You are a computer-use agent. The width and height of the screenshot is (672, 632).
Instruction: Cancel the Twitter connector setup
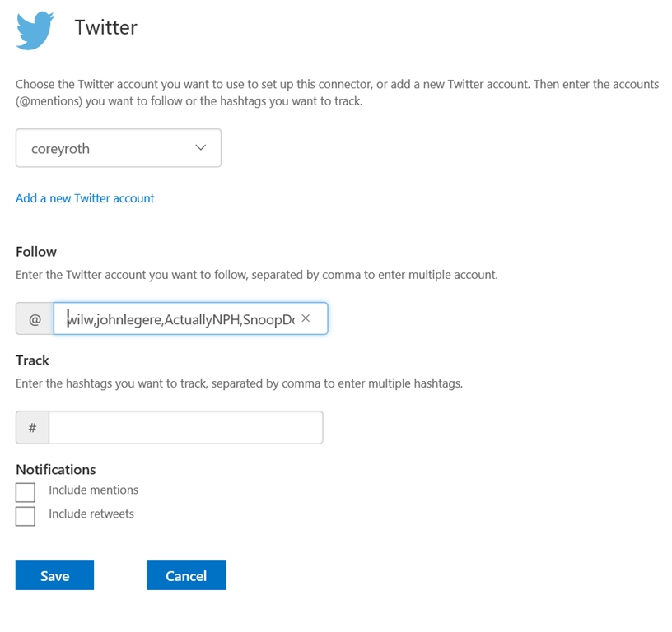click(186, 575)
